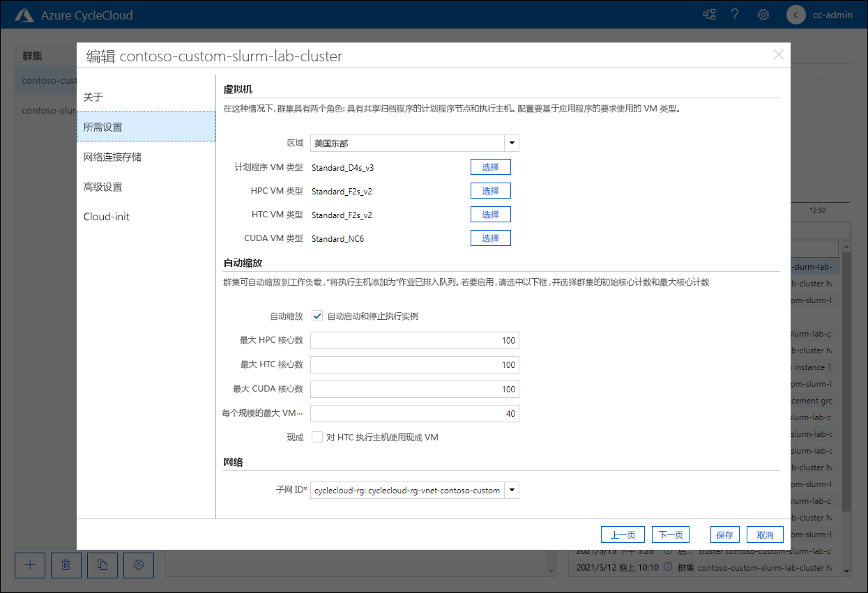
Task: Click the max HPC cores field
Action: pyautogui.click(x=415, y=340)
